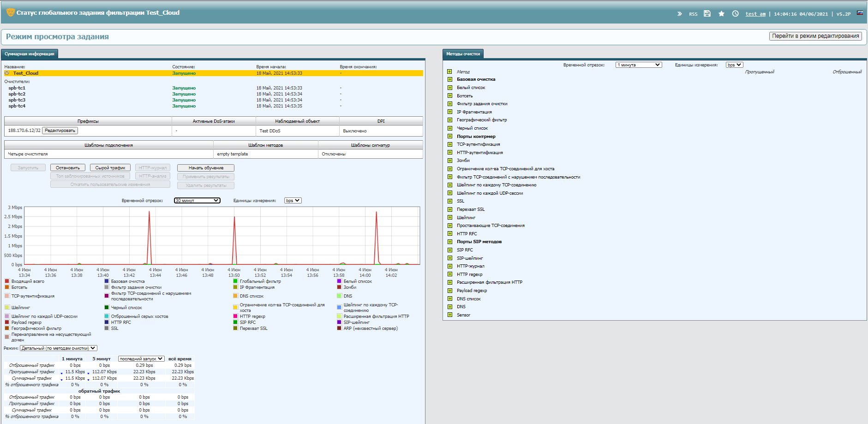
Task: Open the "последний запуск" column dropdown
Action: click(x=141, y=359)
